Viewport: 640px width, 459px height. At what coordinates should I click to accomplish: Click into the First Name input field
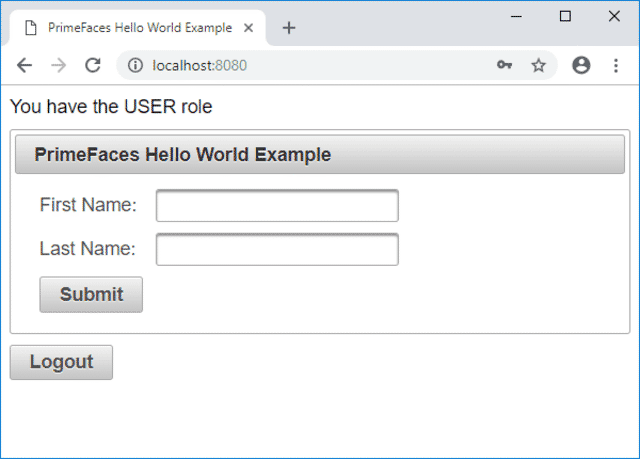point(277,206)
